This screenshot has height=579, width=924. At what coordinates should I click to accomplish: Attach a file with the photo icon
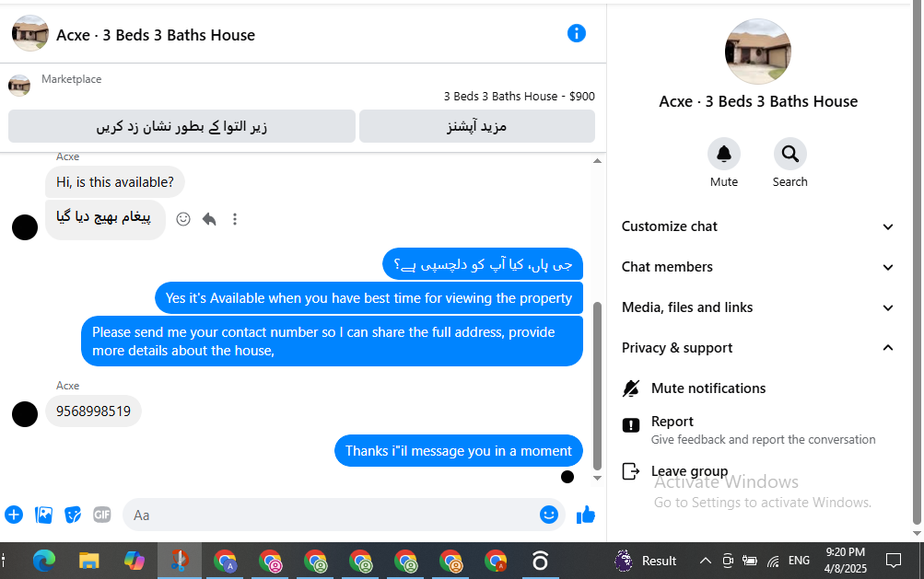(x=43, y=515)
